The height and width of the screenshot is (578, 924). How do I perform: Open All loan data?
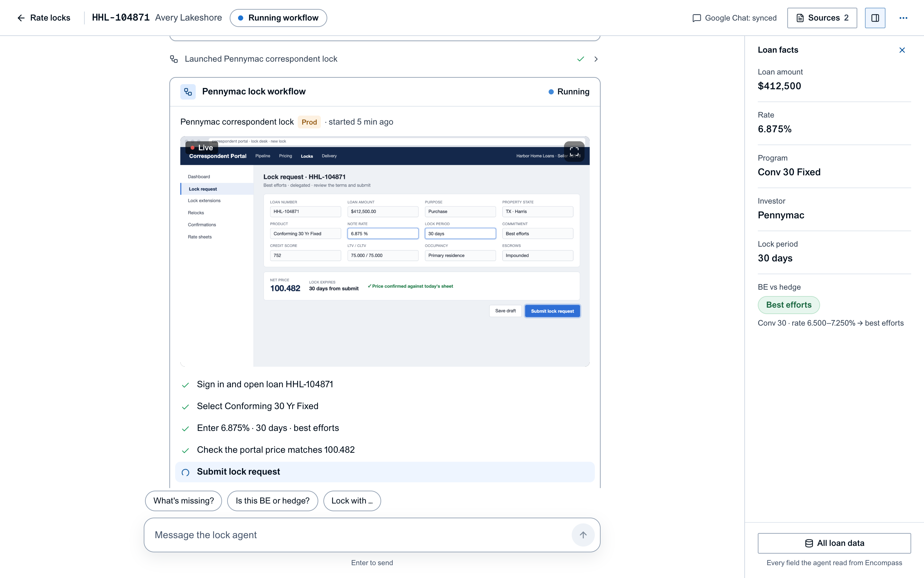[834, 543]
